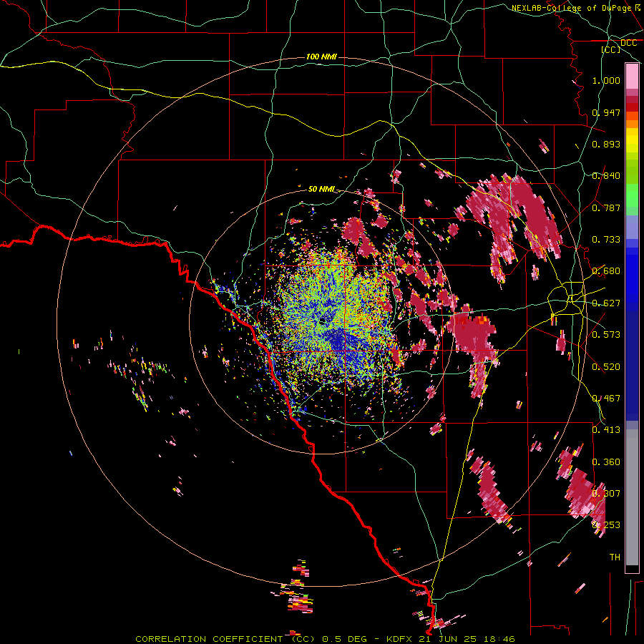644x644 pixels.
Task: Click the DCC product label above legend
Action: [x=628, y=43]
